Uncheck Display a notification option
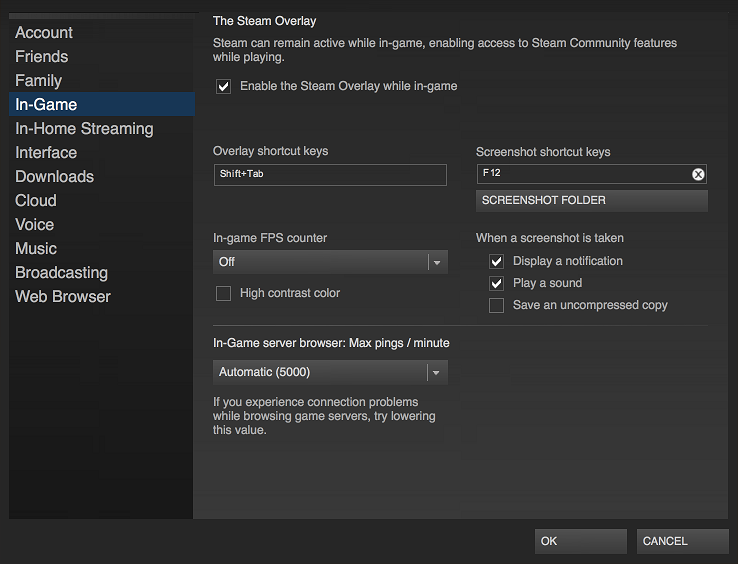The width and height of the screenshot is (738, 564). pos(496,261)
